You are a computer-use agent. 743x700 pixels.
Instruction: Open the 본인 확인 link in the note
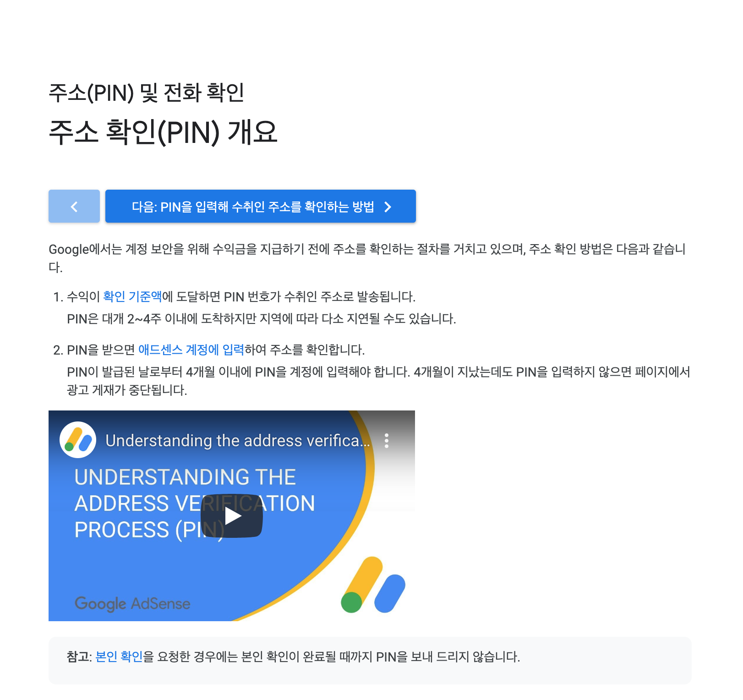click(x=119, y=656)
